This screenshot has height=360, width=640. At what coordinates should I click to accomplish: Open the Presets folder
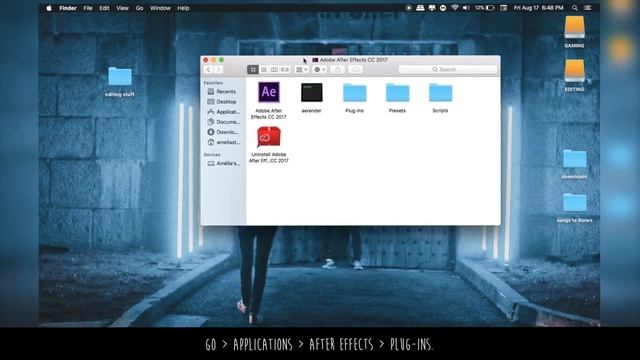(397, 93)
